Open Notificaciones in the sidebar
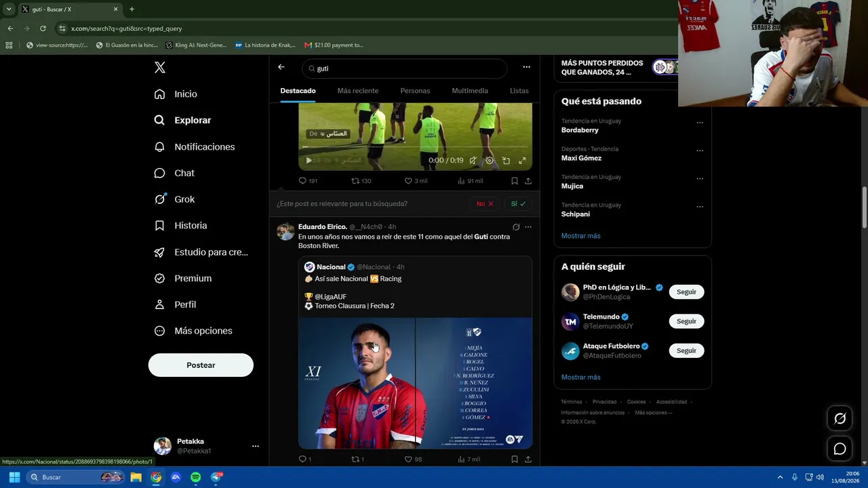The width and height of the screenshot is (868, 488). pyautogui.click(x=194, y=146)
